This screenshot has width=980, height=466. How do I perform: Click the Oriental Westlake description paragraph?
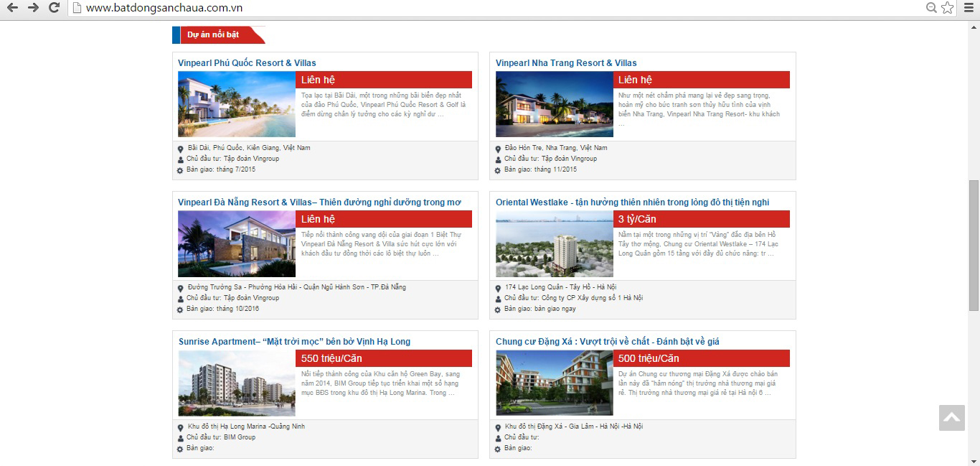[x=698, y=244]
